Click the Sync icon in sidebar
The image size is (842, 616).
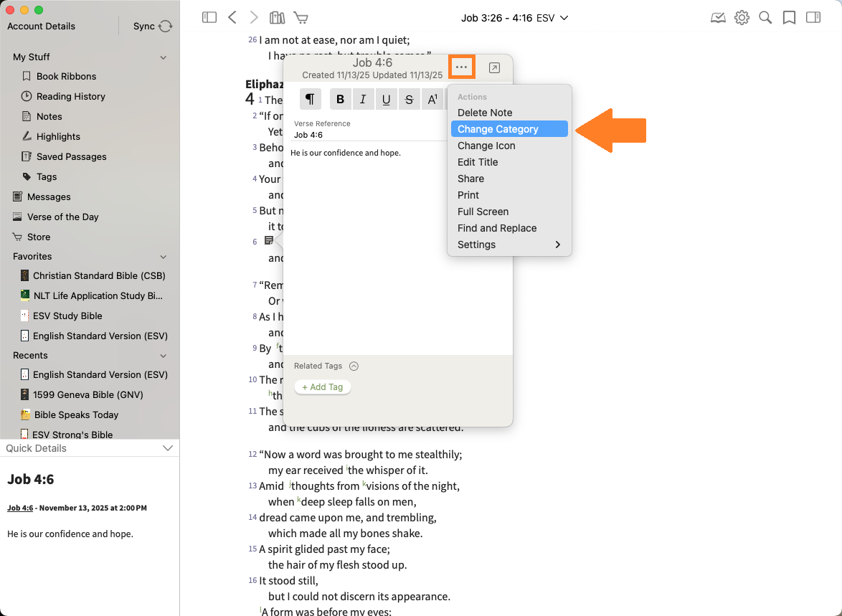coord(165,27)
